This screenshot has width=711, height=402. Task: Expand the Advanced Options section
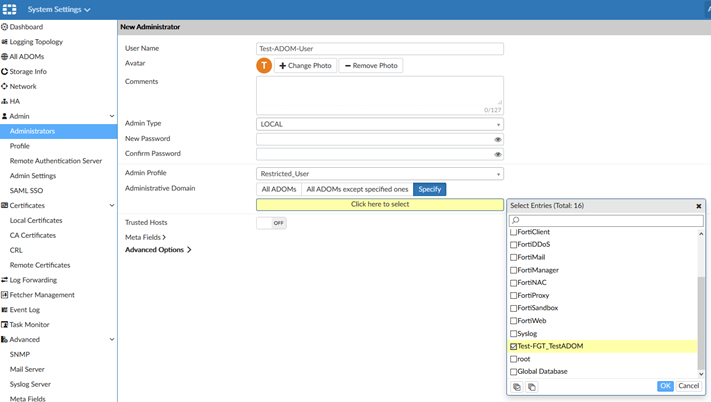pyautogui.click(x=157, y=250)
